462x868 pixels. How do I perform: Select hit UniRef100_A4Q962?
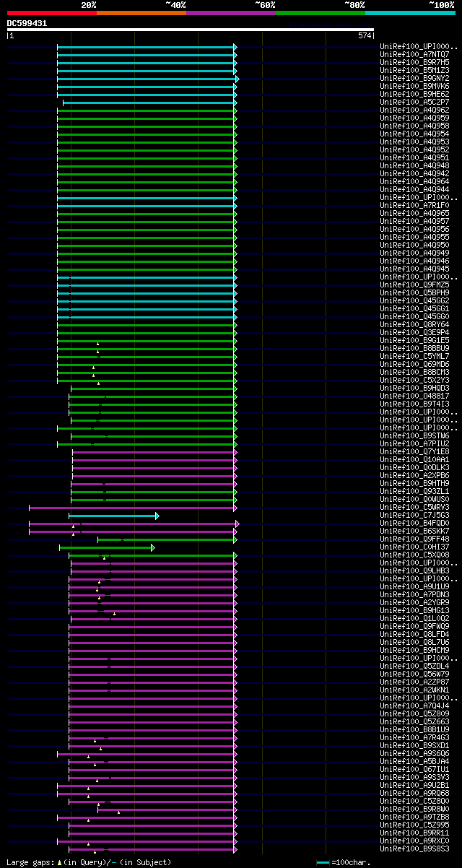414,110
